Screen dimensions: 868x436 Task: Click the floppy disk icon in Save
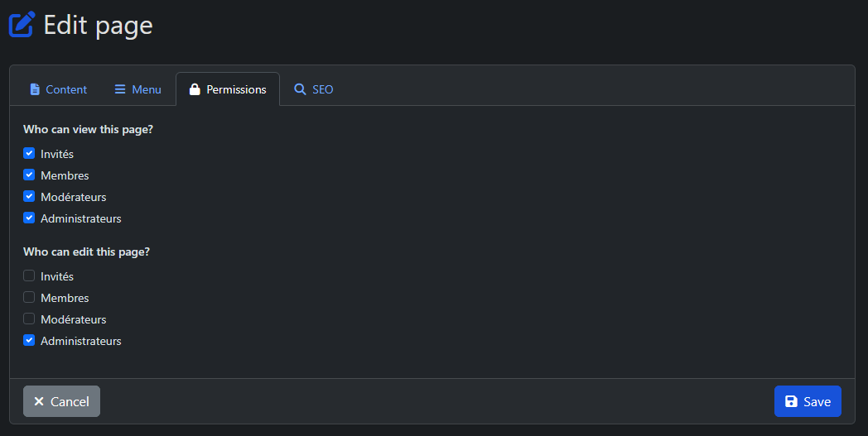(791, 401)
